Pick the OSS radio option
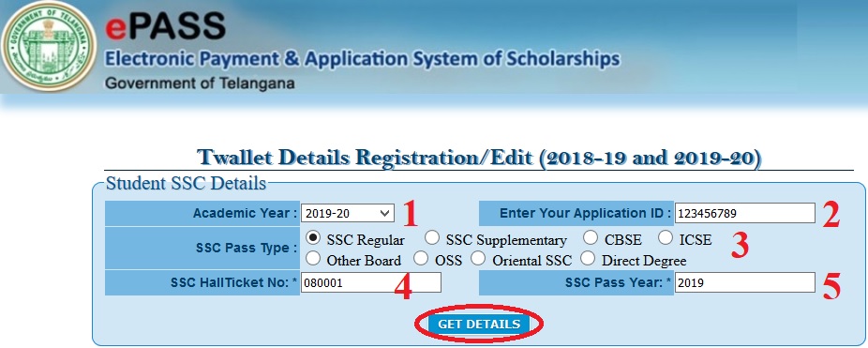The image size is (868, 348). (x=421, y=258)
